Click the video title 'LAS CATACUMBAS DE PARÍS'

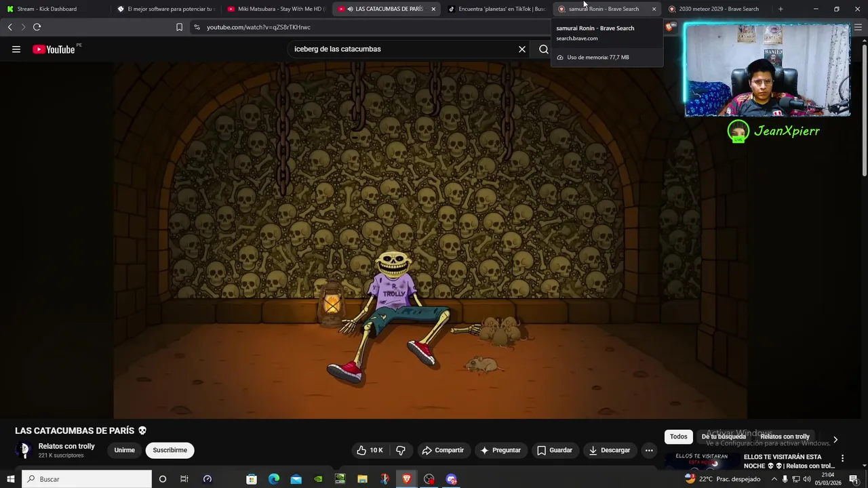click(x=81, y=430)
